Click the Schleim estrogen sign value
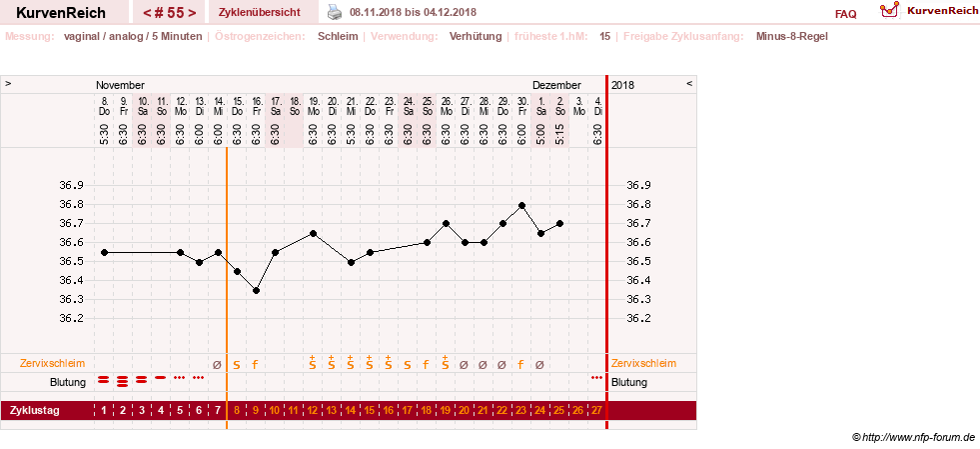The width and height of the screenshot is (980, 449). point(338,36)
